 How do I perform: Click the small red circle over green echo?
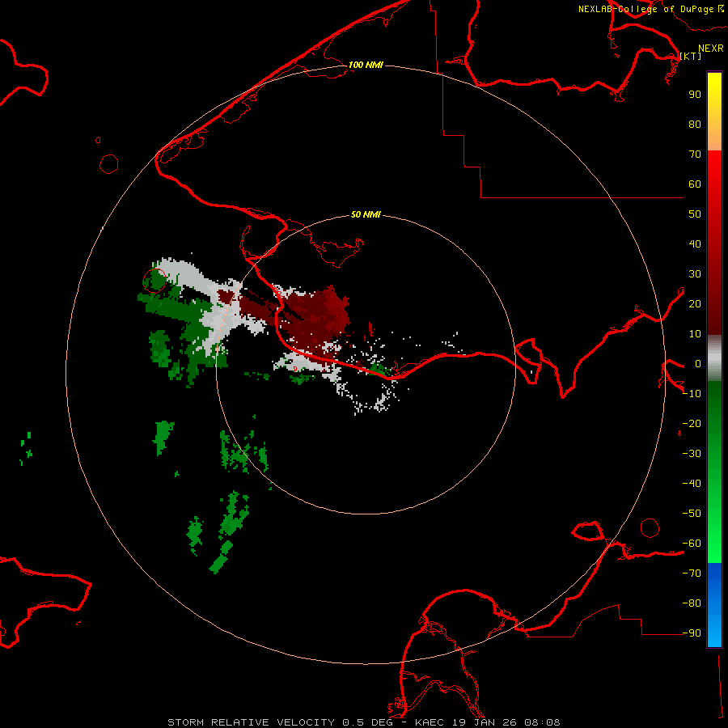[154, 281]
